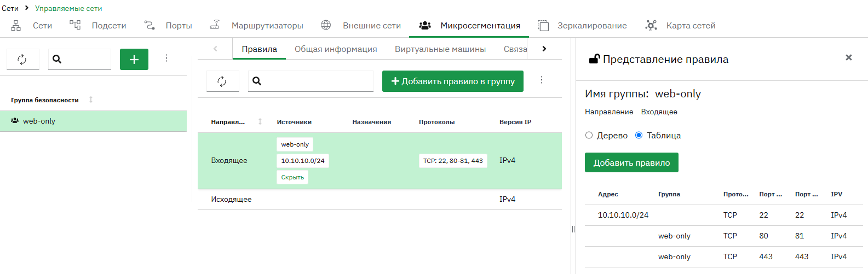Go to the Маршрутизаторы tab
Screen dimensions: 868x274
tap(256, 26)
